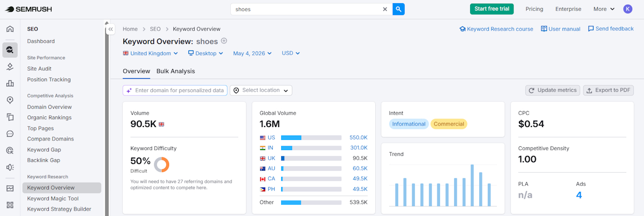Switch to the Bulk Analysis tab
Image resolution: width=644 pixels, height=216 pixels.
[175, 71]
